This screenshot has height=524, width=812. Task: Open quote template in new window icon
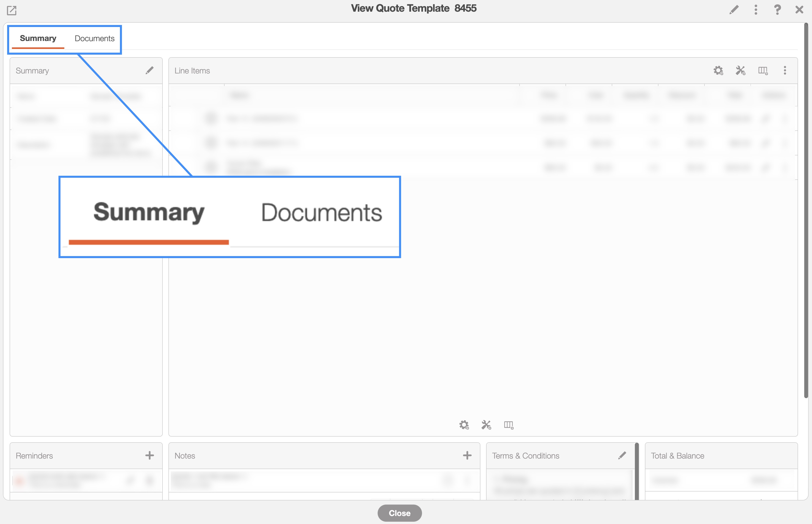coord(12,11)
